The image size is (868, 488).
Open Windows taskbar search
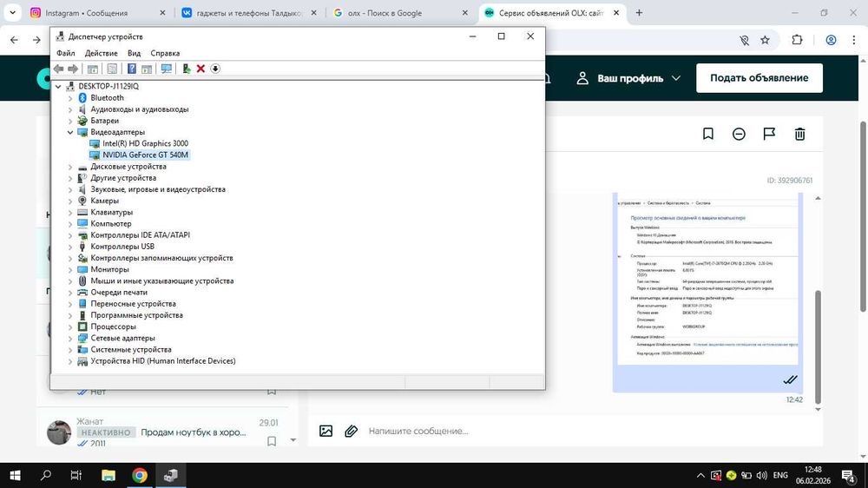[46, 475]
